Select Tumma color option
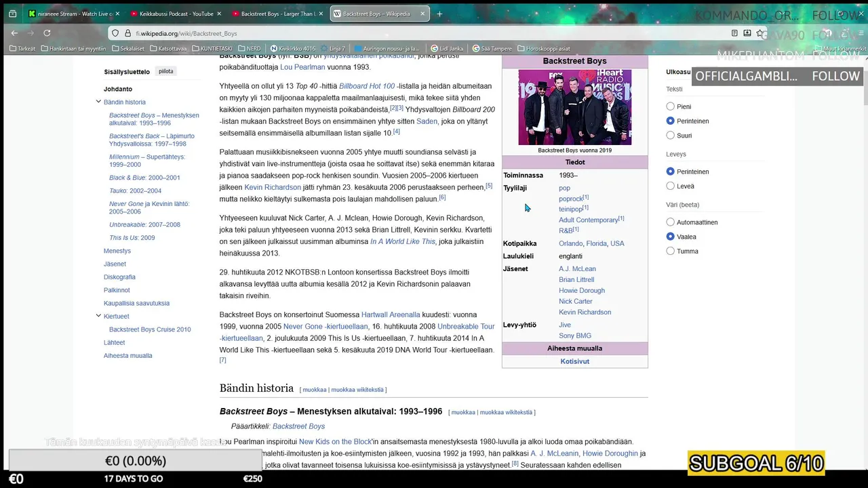Viewport: 868px width, 488px height. (670, 251)
